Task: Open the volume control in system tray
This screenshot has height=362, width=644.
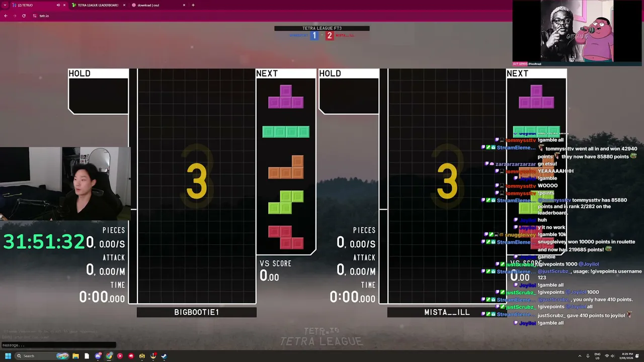Action: (613, 356)
